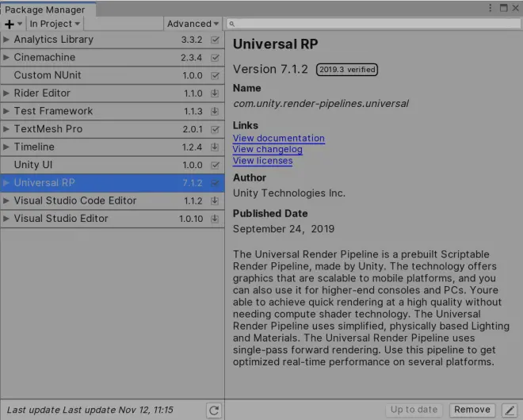This screenshot has height=420, width=523.
Task: Expand the Visual Studio Editor arrow
Action: point(6,219)
